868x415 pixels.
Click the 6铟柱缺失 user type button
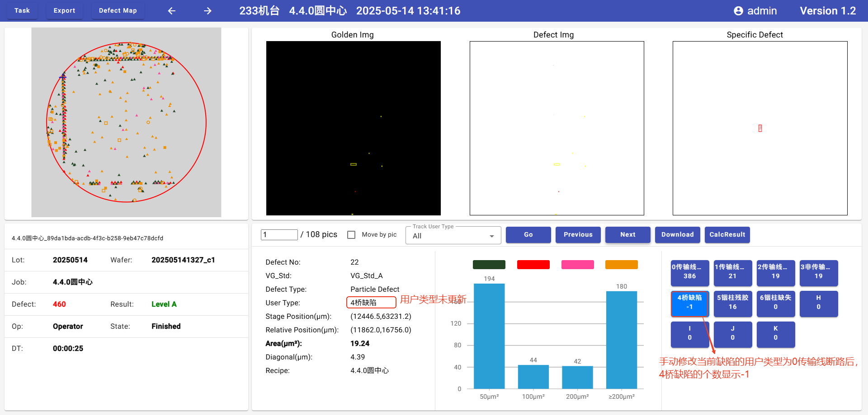coord(775,303)
